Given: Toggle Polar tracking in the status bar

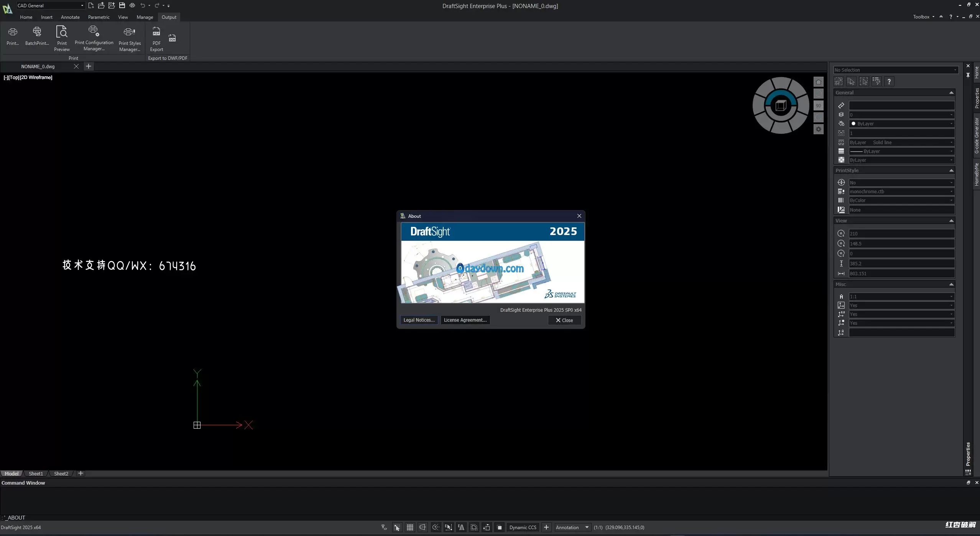Looking at the screenshot, I should click(436, 527).
